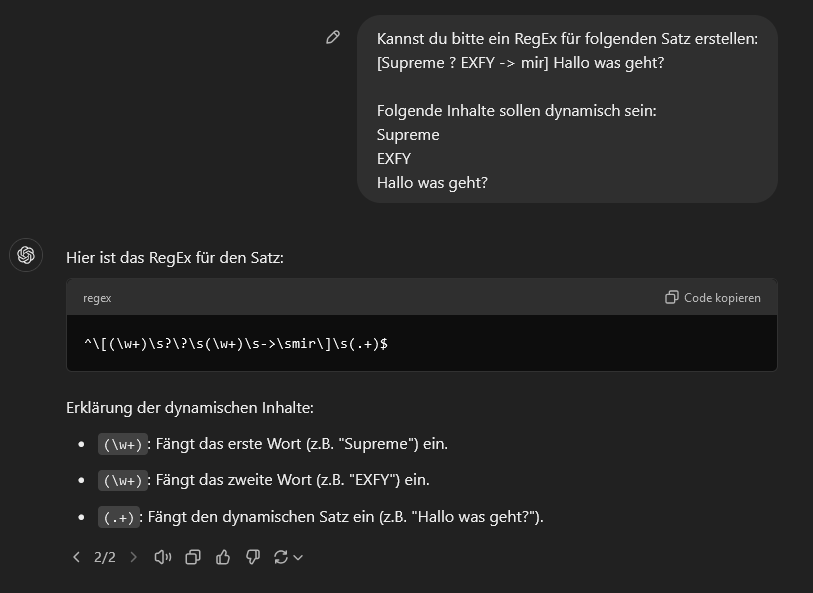This screenshot has height=593, width=813.
Task: Click the second (\w+) inline code chip
Action: point(123,480)
